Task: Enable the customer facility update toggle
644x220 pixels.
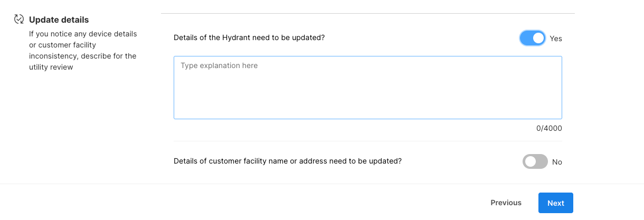Action: coord(535,161)
